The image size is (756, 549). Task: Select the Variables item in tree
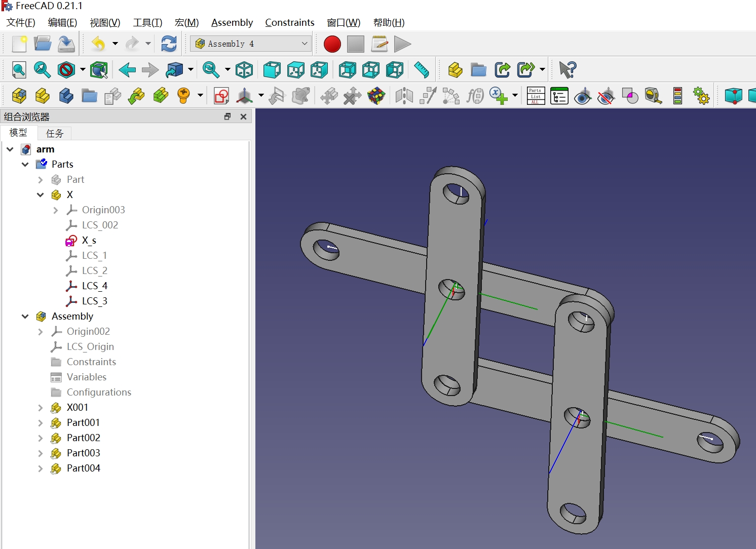click(87, 377)
